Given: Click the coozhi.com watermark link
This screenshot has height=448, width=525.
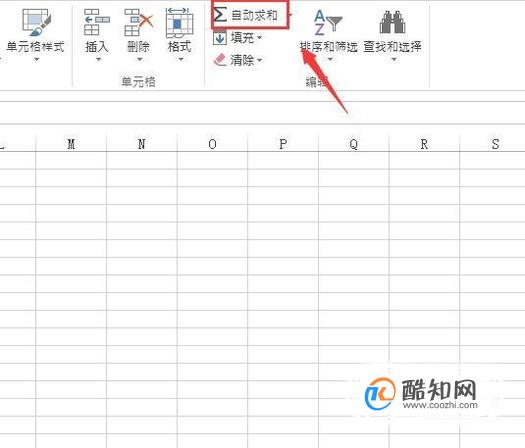Looking at the screenshot, I should click(440, 405).
